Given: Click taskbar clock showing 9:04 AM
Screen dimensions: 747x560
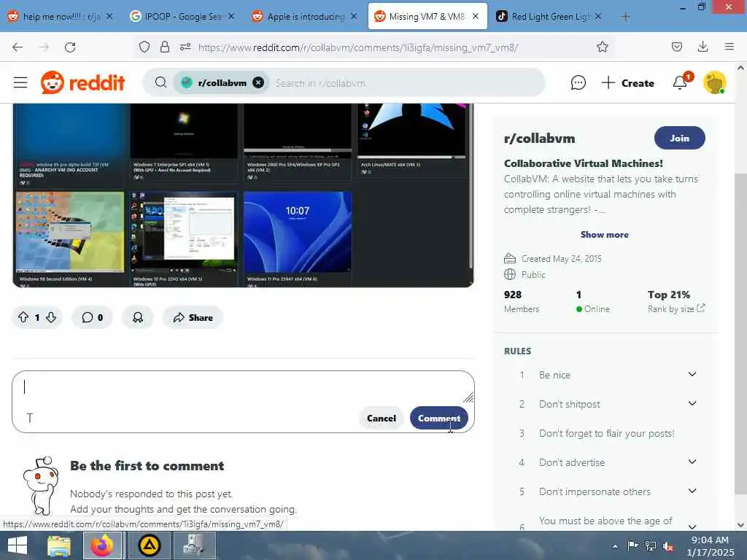Looking at the screenshot, I should click(709, 545).
